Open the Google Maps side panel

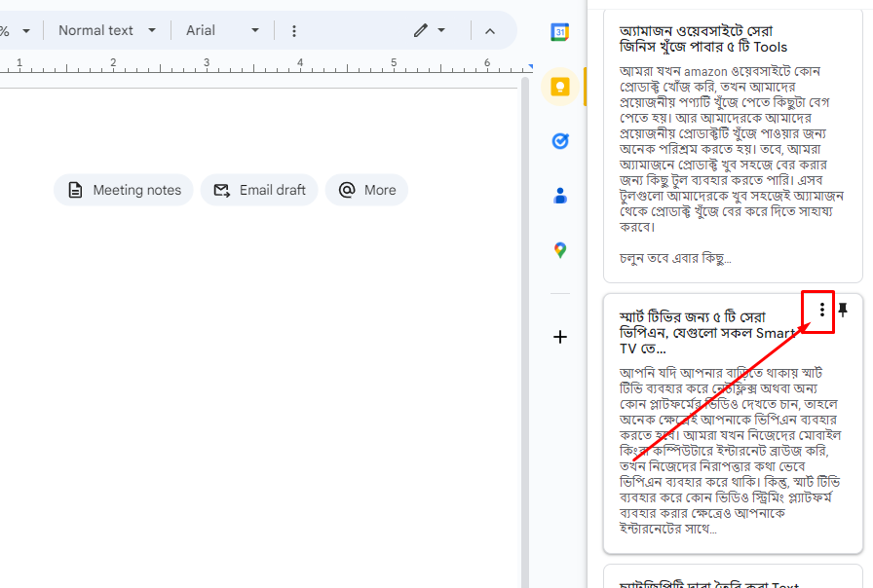[560, 250]
